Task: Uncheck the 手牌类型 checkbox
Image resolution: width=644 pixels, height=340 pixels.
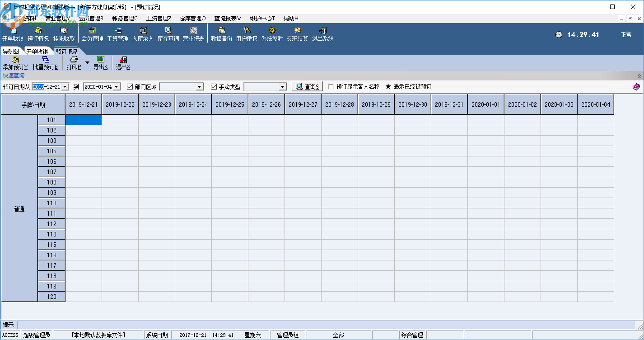Action: [214, 87]
